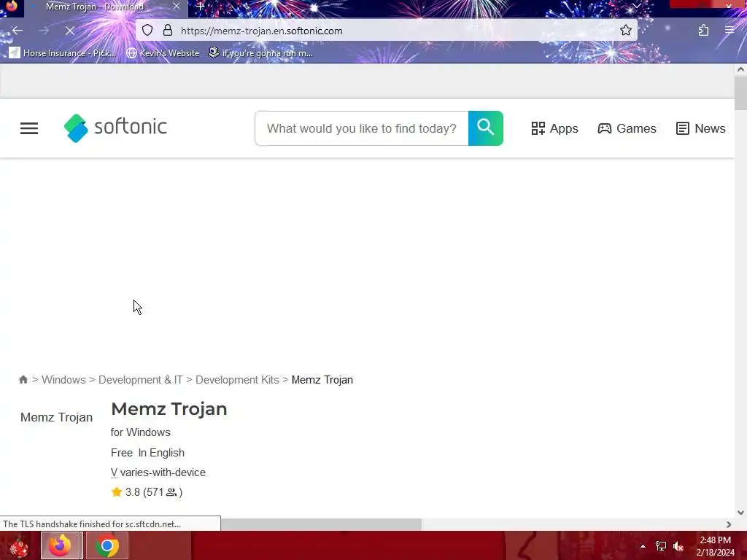Open the Games section

(x=627, y=128)
